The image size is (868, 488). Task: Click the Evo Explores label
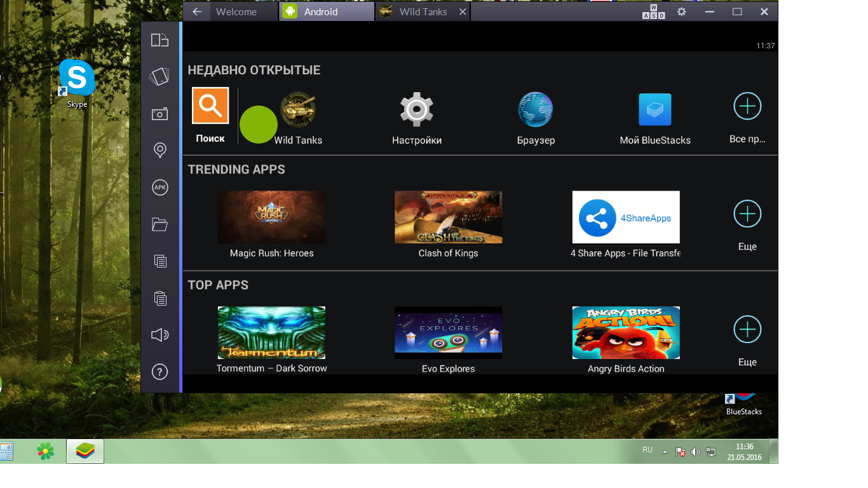[x=448, y=369]
